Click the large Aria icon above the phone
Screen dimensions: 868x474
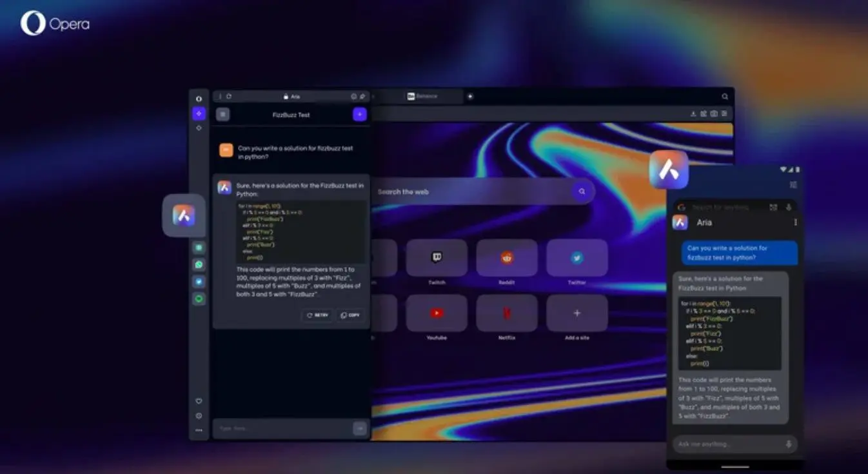(x=669, y=170)
